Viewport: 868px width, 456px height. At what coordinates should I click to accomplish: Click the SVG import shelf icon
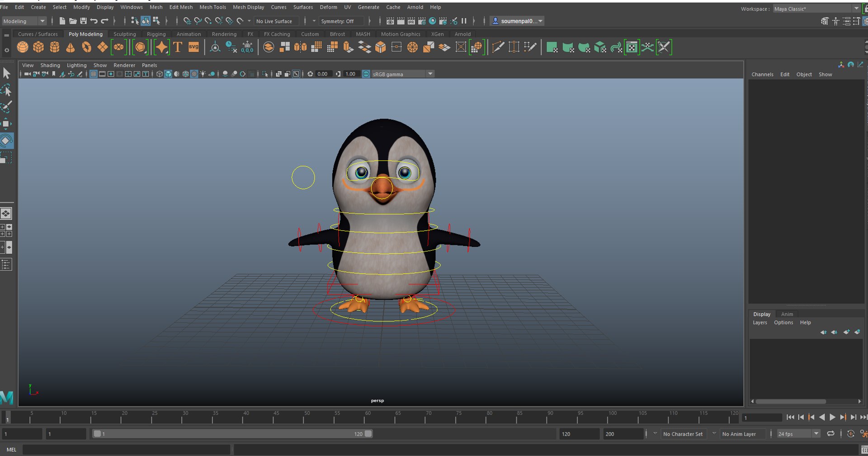click(x=193, y=47)
